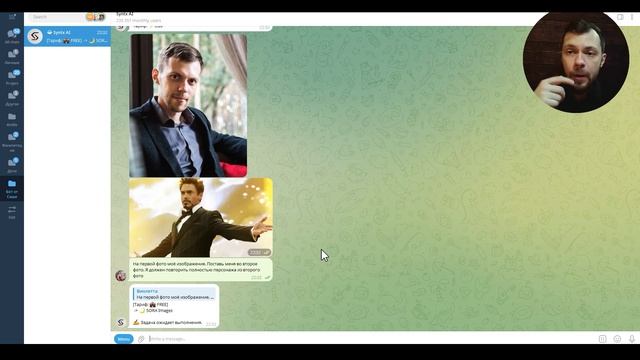The image size is (640, 360).
Task: Focus the Write a message input
Action: [x=371, y=339]
